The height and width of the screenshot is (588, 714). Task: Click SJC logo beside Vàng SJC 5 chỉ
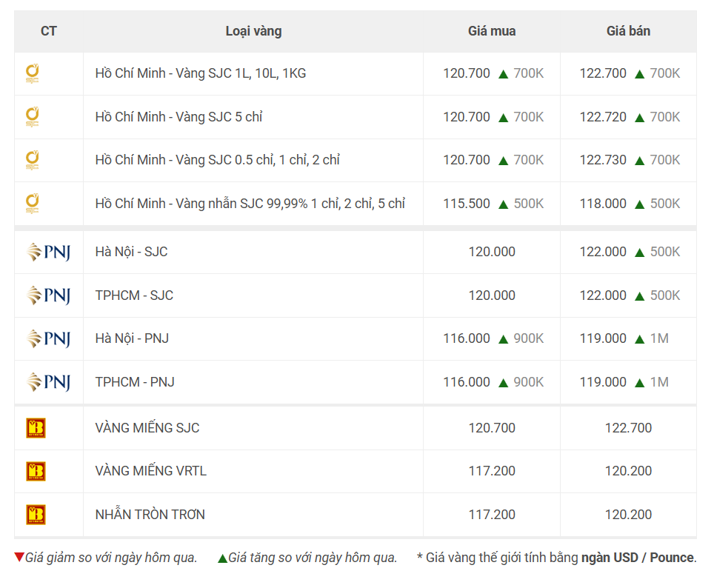(x=33, y=117)
